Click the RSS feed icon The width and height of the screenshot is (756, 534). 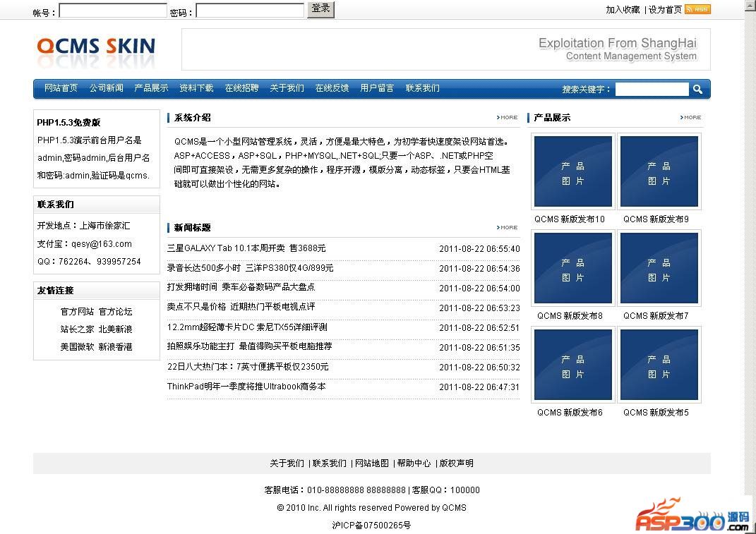[697, 9]
